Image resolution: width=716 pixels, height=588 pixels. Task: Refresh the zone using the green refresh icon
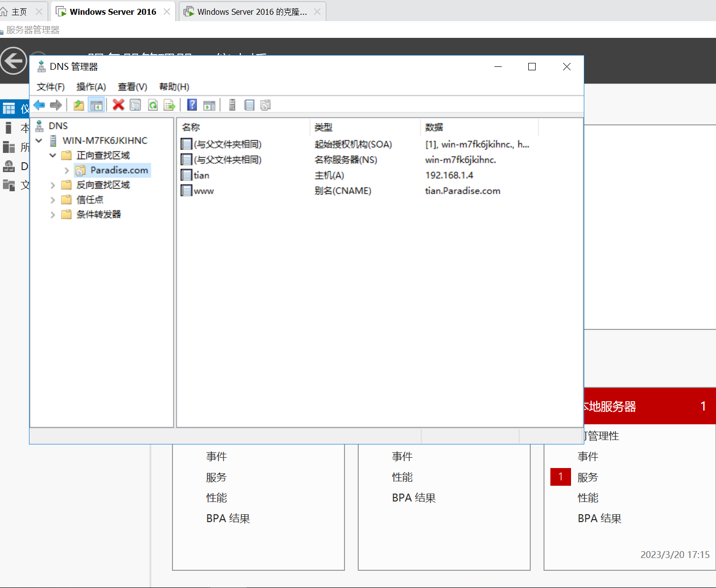pyautogui.click(x=153, y=105)
